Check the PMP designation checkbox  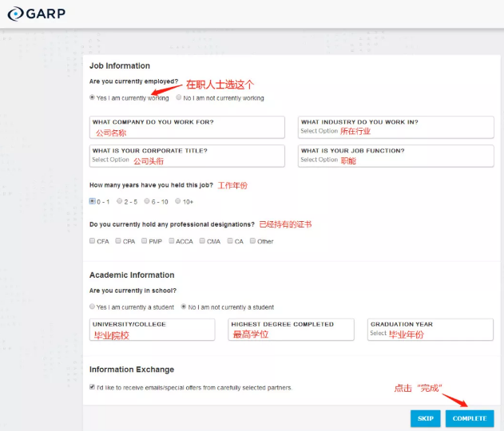coord(145,241)
